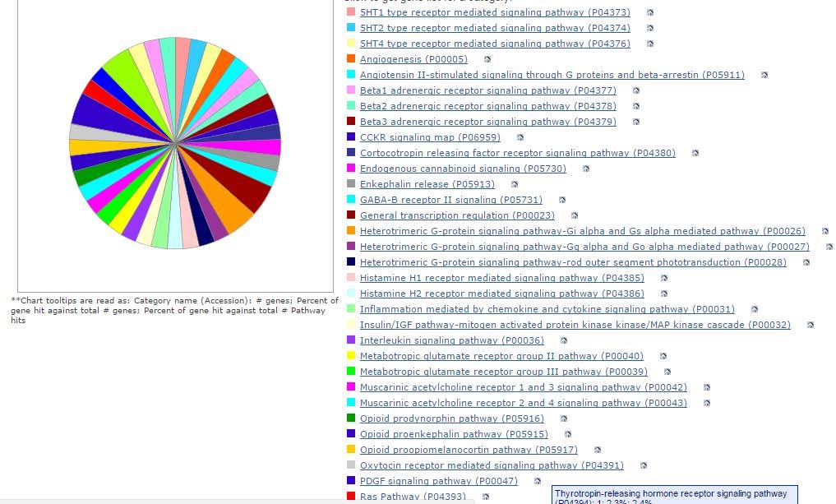Click the icon beside GABA-B receptor II signaling

[562, 200]
